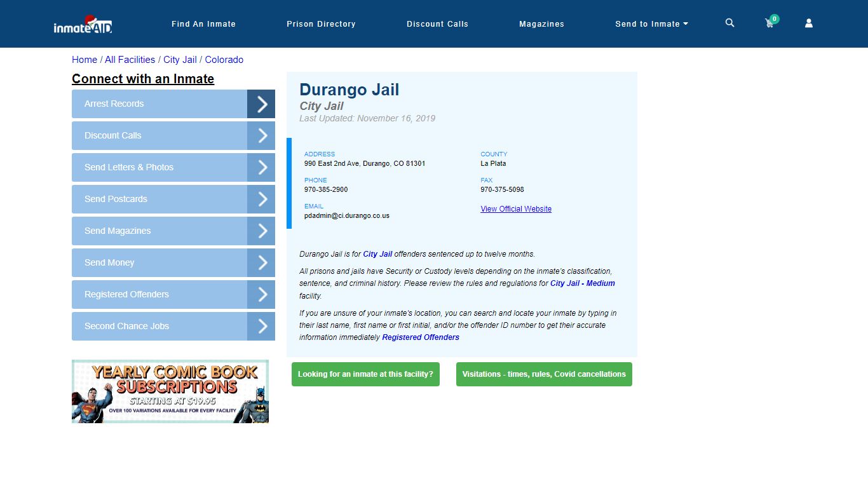
Task: Click fax number 970-375-5098
Action: [x=502, y=189]
